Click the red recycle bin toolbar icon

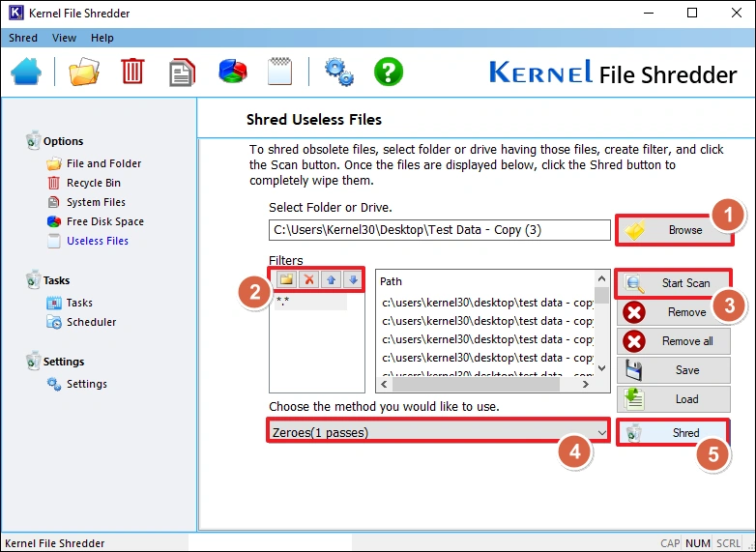(132, 73)
